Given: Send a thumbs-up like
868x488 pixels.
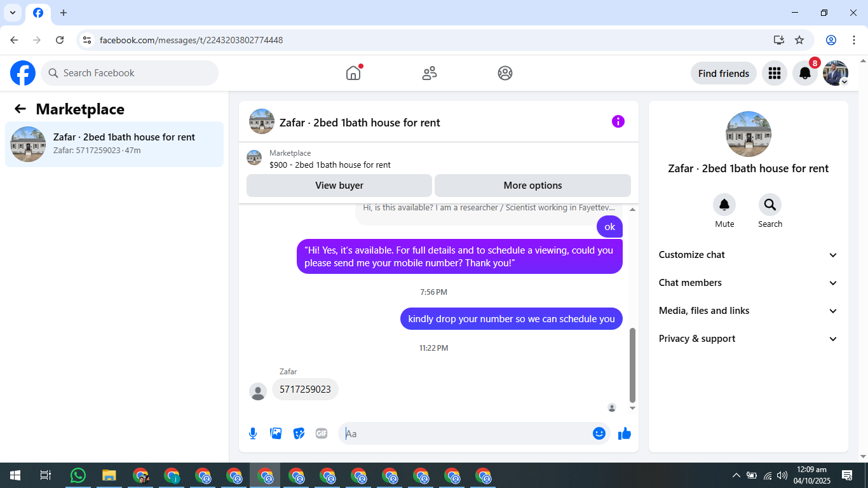Looking at the screenshot, I should [625, 433].
